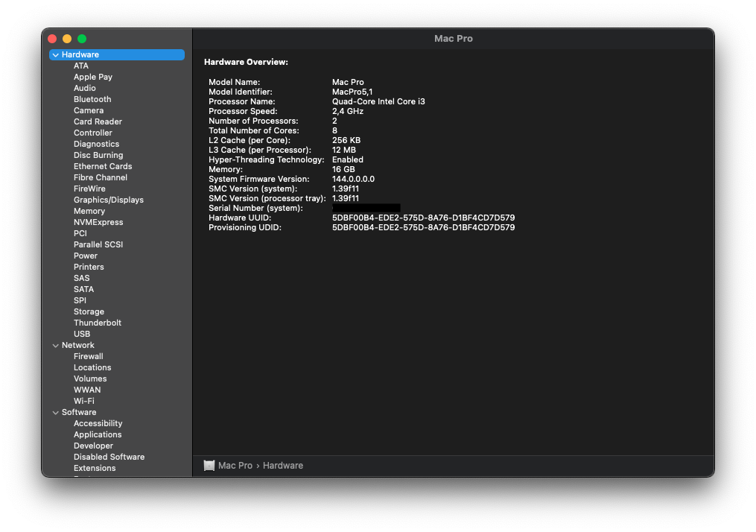Show Applications list entry

click(98, 434)
